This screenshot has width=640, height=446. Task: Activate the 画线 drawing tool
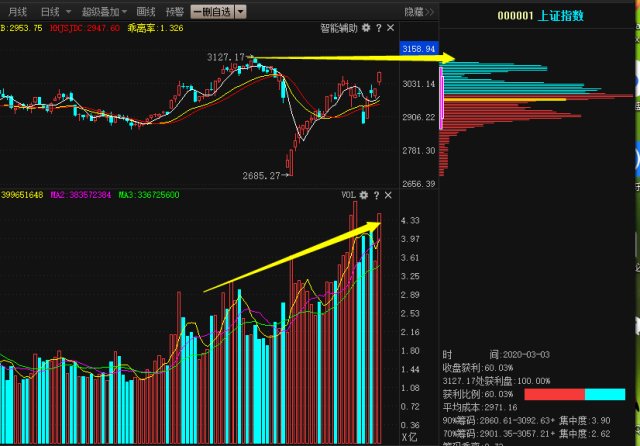click(x=146, y=12)
